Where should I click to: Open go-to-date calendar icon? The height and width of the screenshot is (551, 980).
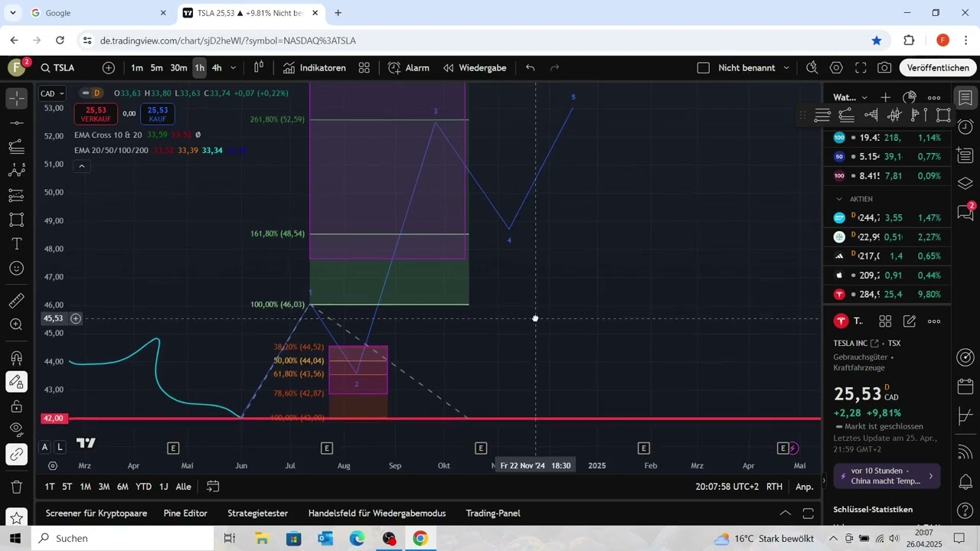click(213, 487)
